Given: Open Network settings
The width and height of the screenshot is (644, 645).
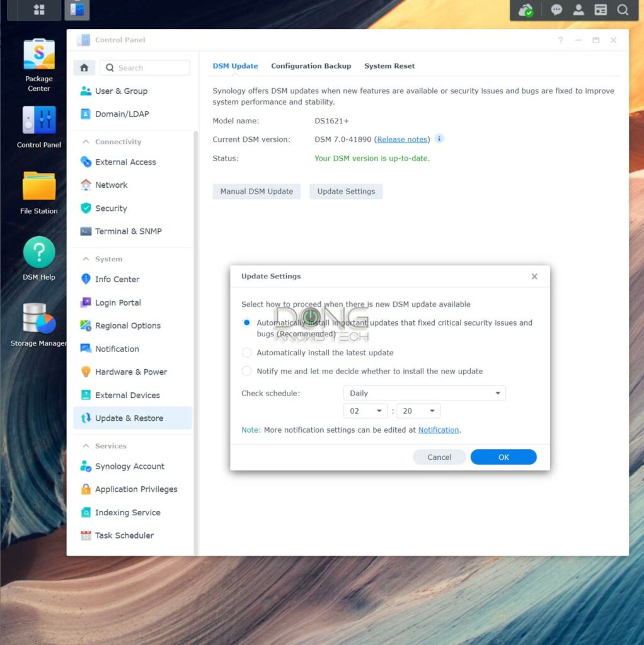Looking at the screenshot, I should point(132,185).
